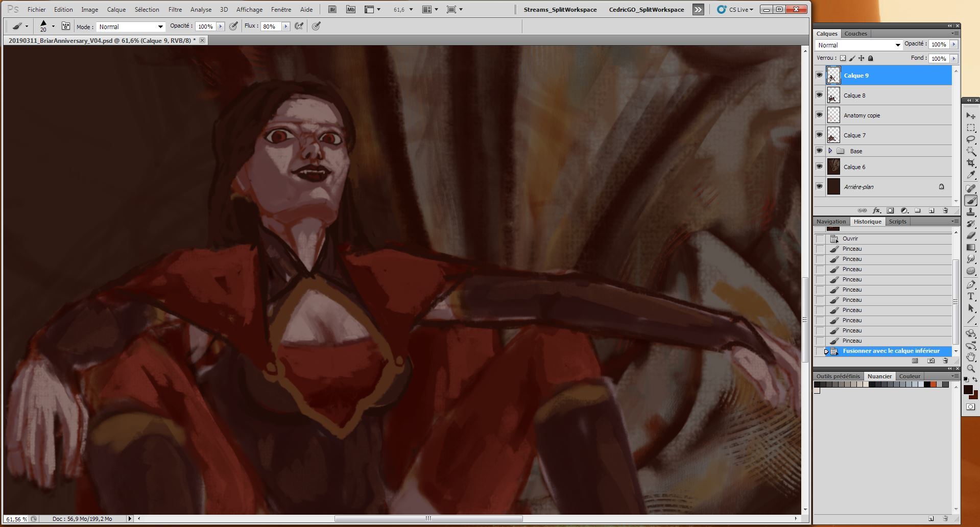This screenshot has width=980, height=527.
Task: Launch Adobe Bridge from the Br icon
Action: point(332,10)
